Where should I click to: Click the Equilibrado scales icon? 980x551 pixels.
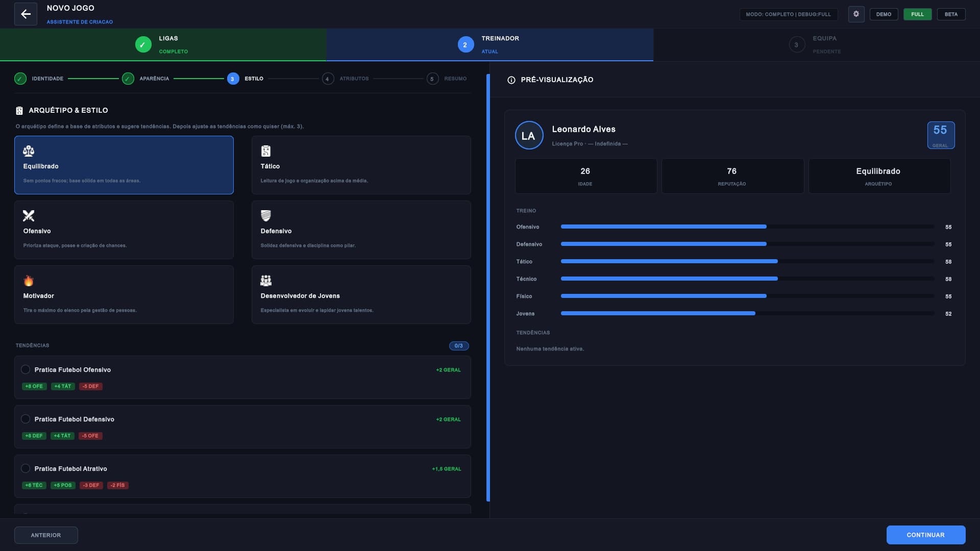[29, 151]
